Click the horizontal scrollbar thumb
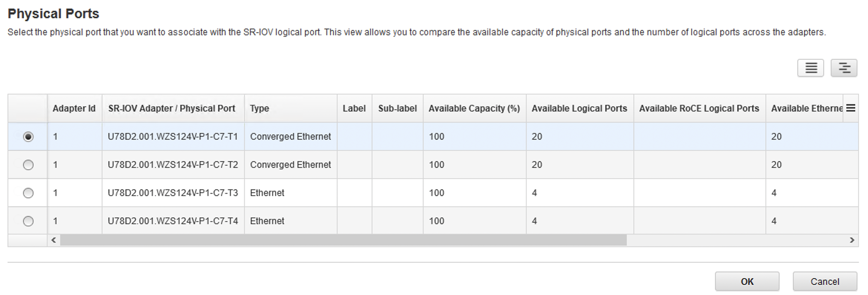Screen dimensions: 868x295 point(343,240)
